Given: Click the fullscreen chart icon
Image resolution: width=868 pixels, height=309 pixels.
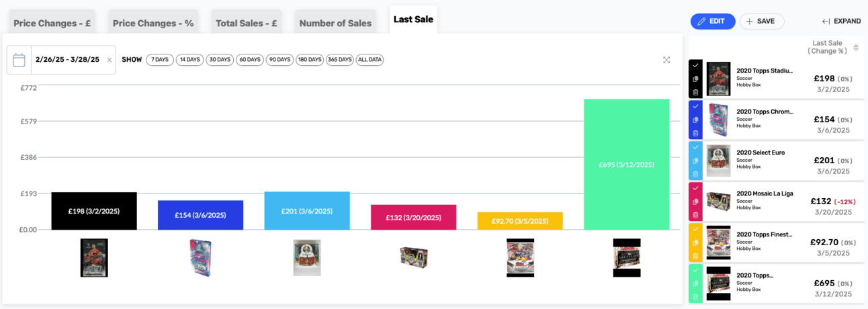Looking at the screenshot, I should pyautogui.click(x=666, y=60).
